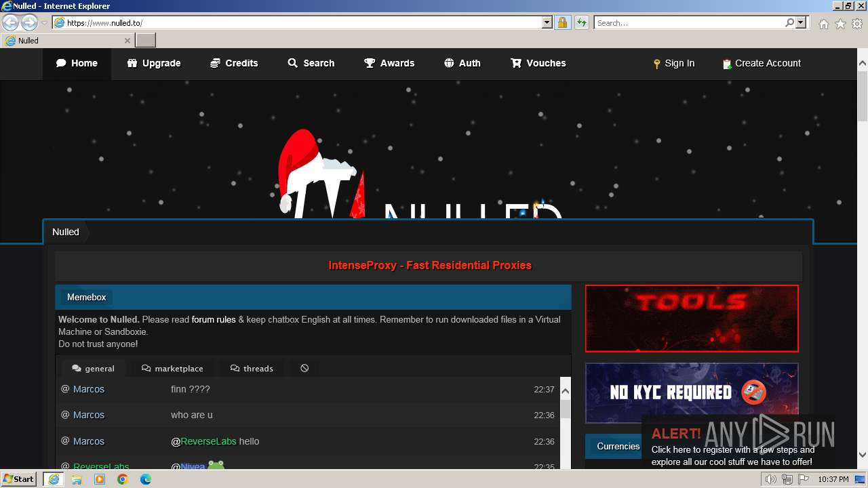
Task: Open the NO KYC REQUIRED banner
Action: pos(692,392)
